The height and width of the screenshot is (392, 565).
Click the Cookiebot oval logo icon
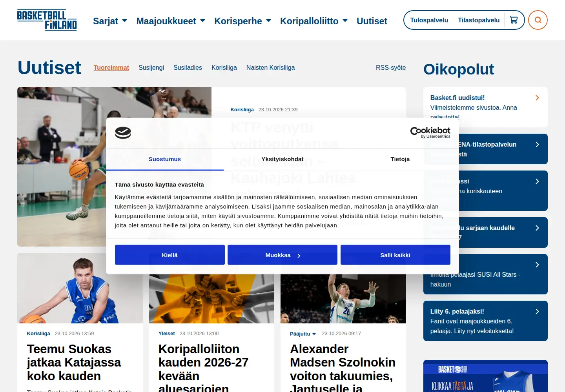(123, 133)
